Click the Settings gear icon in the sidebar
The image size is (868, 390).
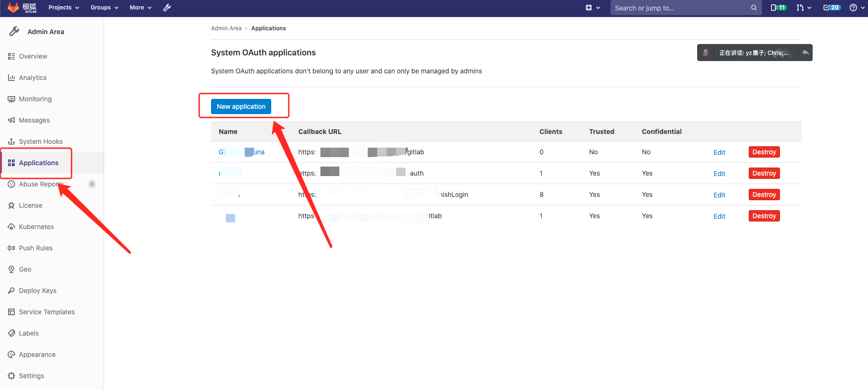11,376
